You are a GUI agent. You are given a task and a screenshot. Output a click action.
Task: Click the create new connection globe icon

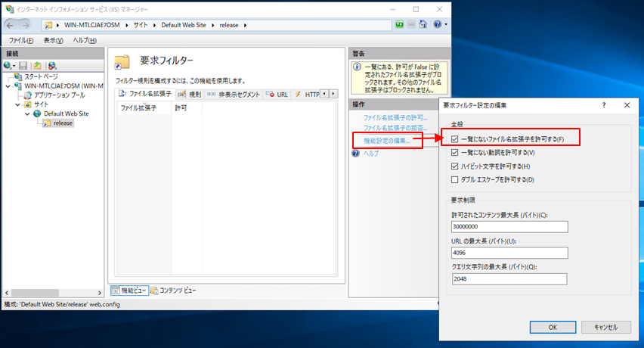(x=8, y=66)
